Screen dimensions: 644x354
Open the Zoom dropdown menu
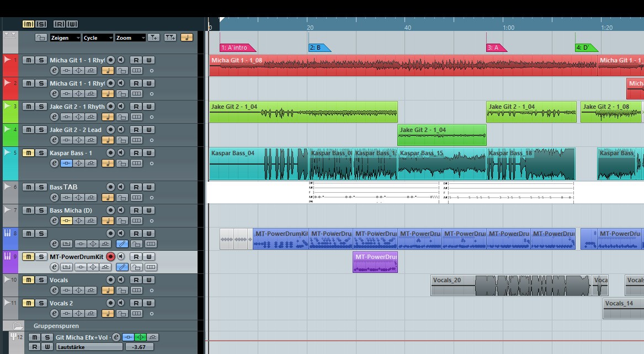[x=130, y=38]
